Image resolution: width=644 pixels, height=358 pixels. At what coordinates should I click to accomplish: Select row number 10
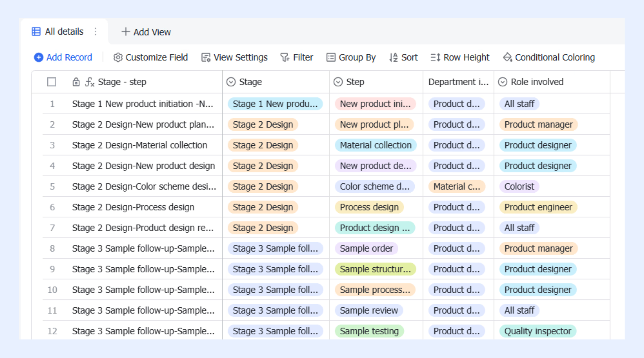tap(52, 290)
